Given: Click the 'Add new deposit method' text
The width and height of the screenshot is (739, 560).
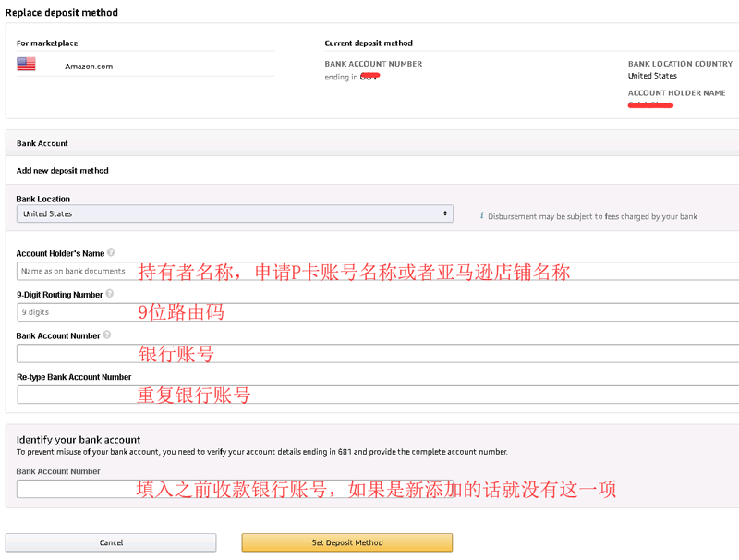Looking at the screenshot, I should (x=62, y=171).
